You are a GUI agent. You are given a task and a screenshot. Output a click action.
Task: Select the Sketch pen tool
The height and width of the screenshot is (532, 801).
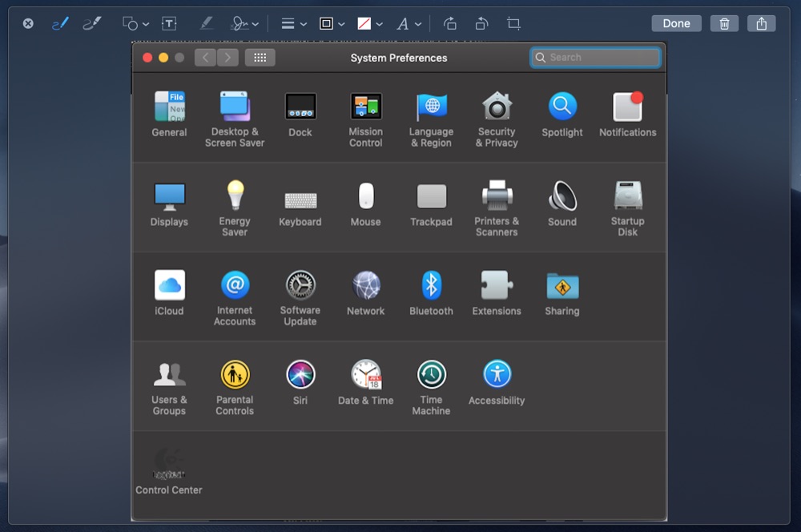(60, 23)
